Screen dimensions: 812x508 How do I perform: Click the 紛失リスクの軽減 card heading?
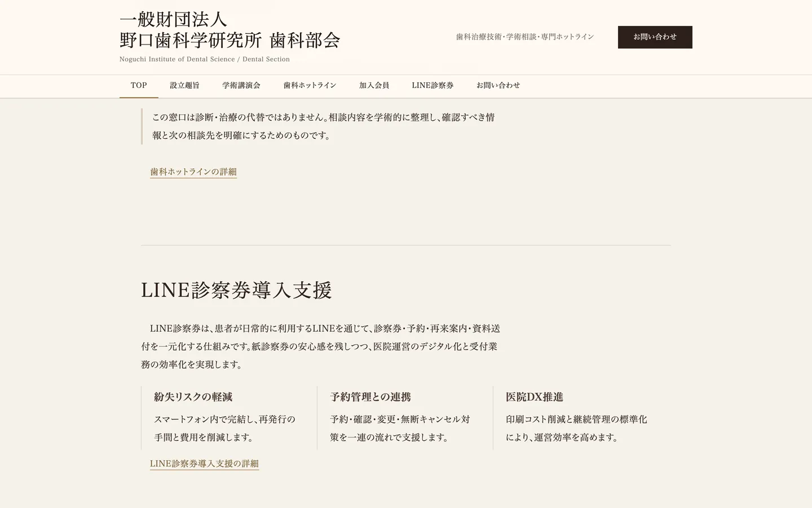[x=193, y=397]
